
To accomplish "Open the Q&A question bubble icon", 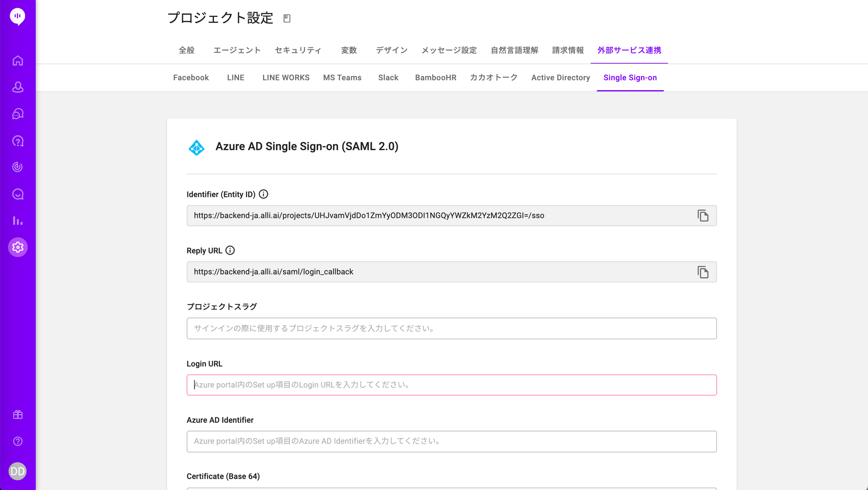I will [18, 141].
